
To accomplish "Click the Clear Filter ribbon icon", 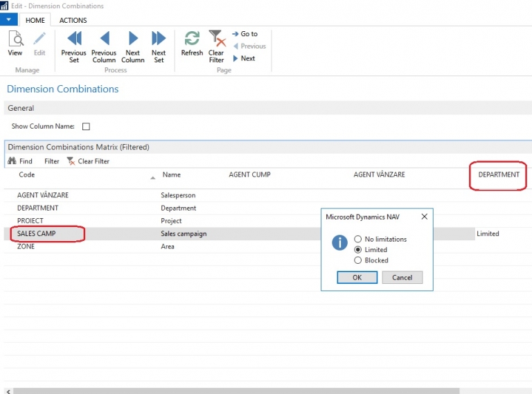I will [216, 39].
